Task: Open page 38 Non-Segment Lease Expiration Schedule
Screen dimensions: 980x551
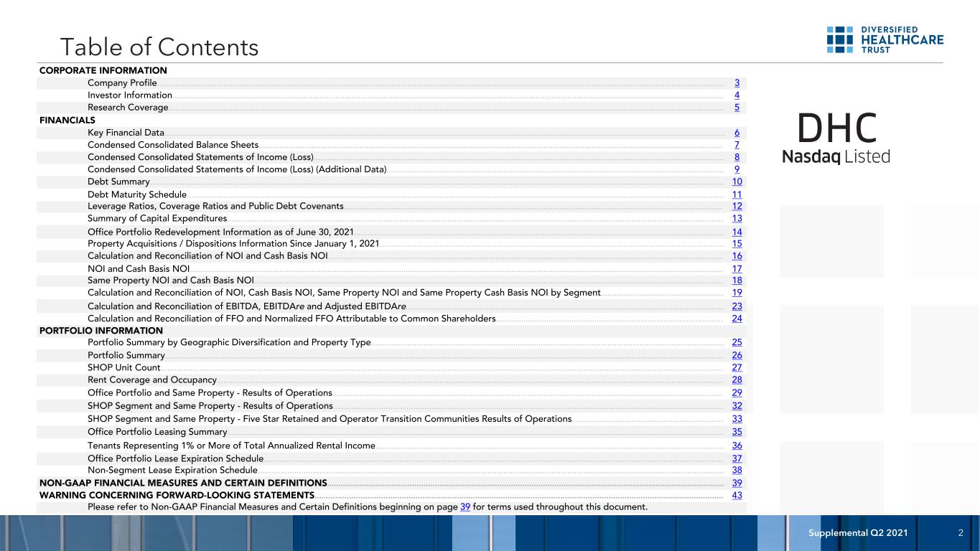Action: 737,470
